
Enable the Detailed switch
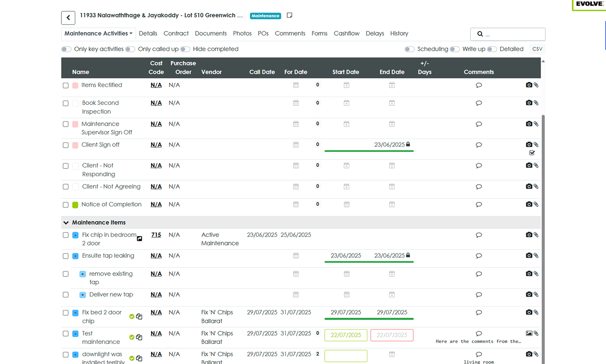point(492,49)
